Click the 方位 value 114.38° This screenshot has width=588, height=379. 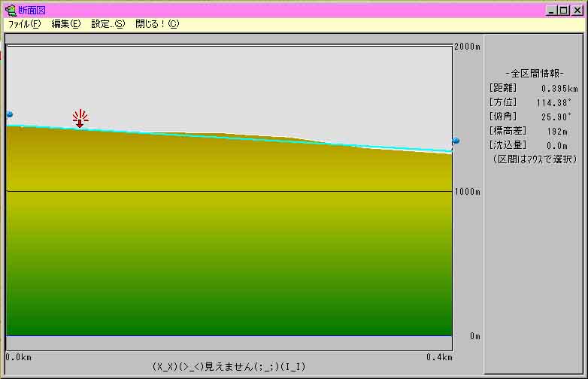tap(553, 103)
